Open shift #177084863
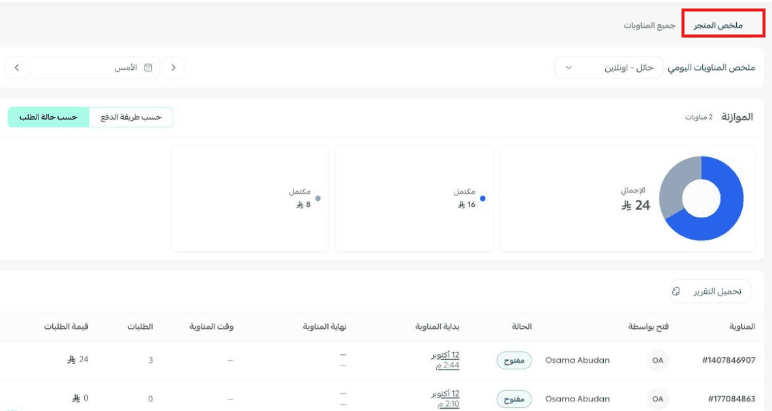The height and width of the screenshot is (411, 772). point(732,399)
